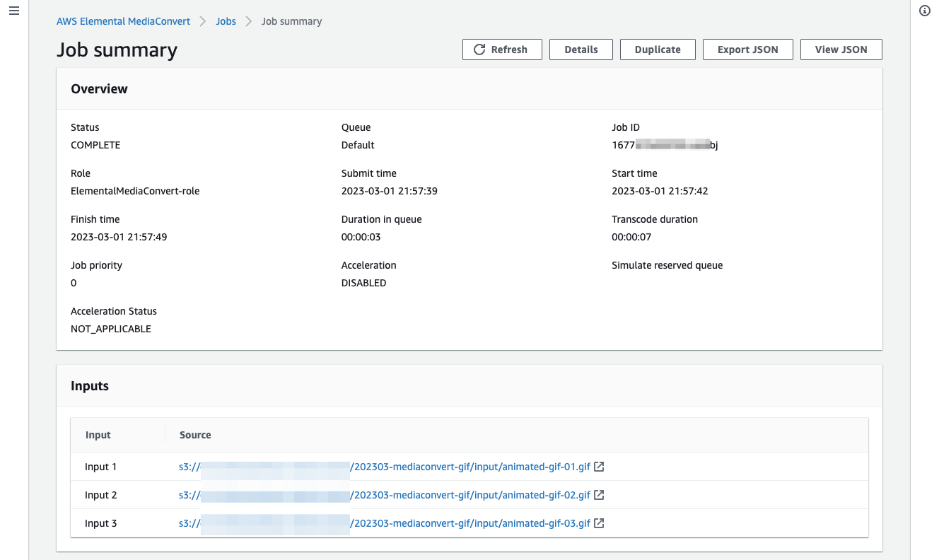Click the Overview section heading

click(100, 89)
